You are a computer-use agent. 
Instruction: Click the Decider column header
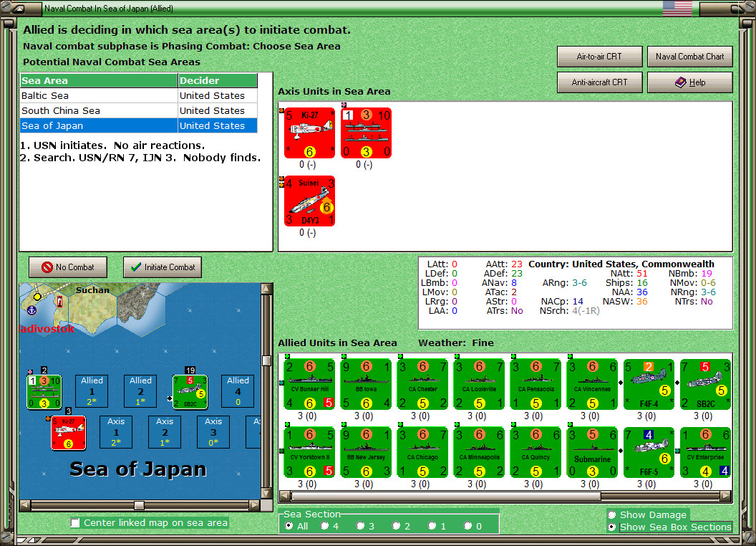(x=218, y=81)
